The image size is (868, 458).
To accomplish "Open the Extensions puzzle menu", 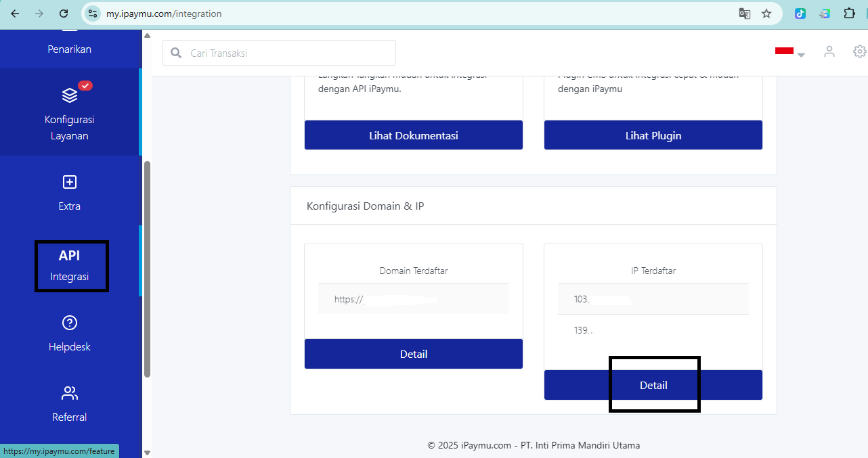I will click(849, 14).
